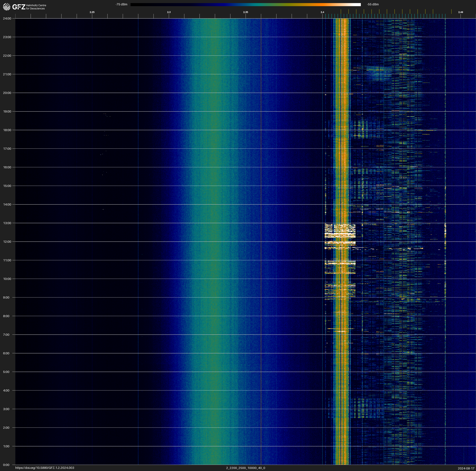
Task: Select the 2.4 frequency axis label
Action: (322, 12)
